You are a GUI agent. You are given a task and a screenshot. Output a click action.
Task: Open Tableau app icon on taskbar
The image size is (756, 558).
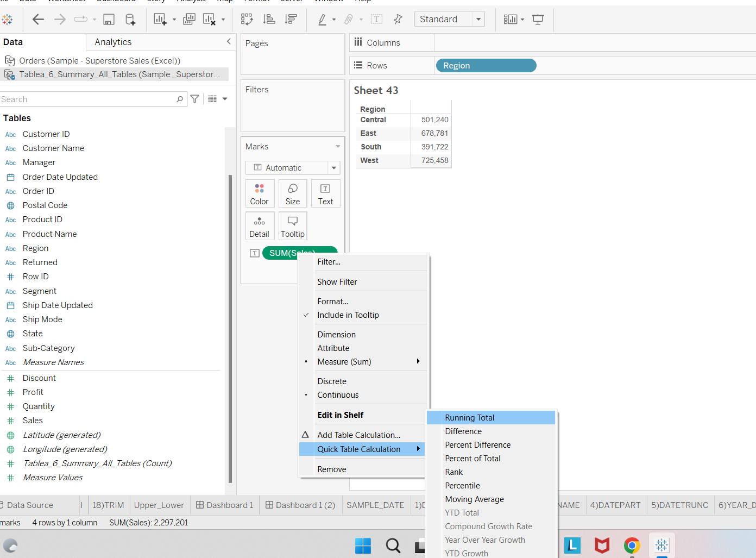(x=661, y=546)
